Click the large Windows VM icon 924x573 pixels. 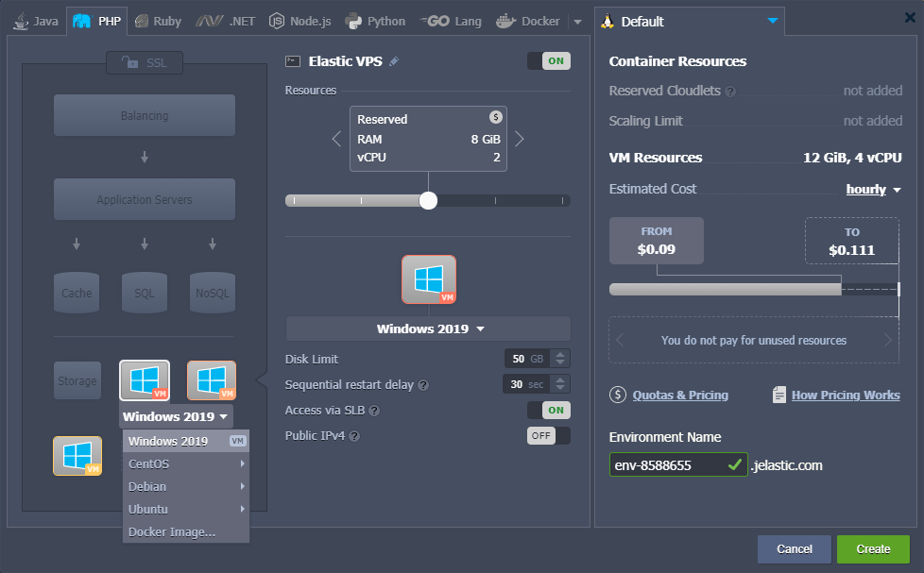coord(429,279)
